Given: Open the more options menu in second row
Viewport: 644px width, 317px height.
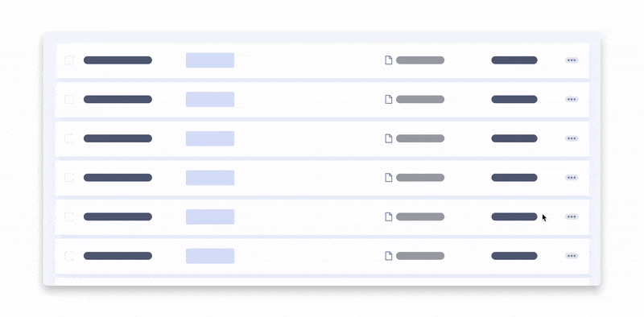Looking at the screenshot, I should click(x=572, y=100).
